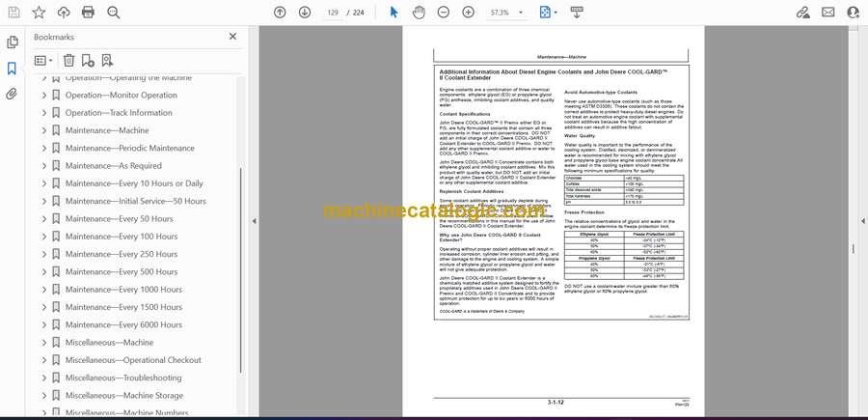The height and width of the screenshot is (420, 868).
Task: Click the bookmarks panel vertical scrollbar
Action: tap(240, 270)
